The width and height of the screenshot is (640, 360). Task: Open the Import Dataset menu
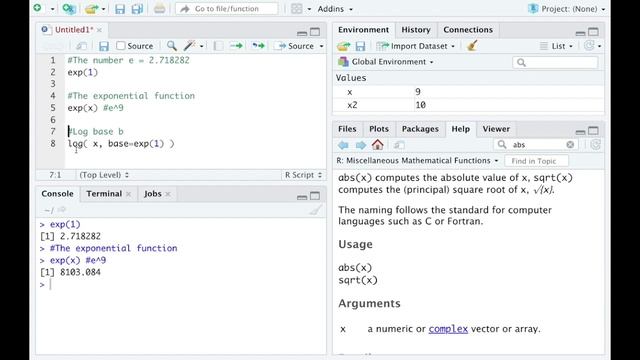pyautogui.click(x=416, y=46)
